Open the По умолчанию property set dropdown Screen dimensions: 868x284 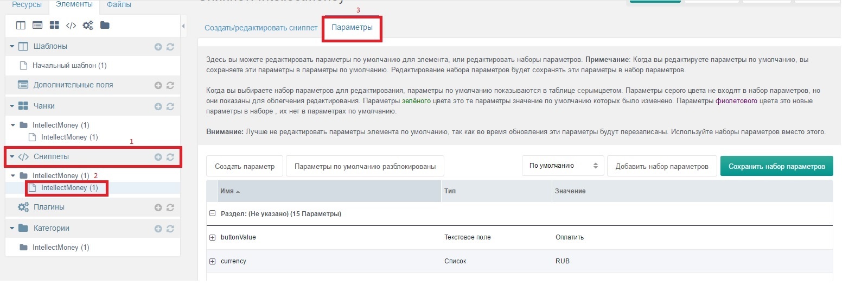(563, 166)
